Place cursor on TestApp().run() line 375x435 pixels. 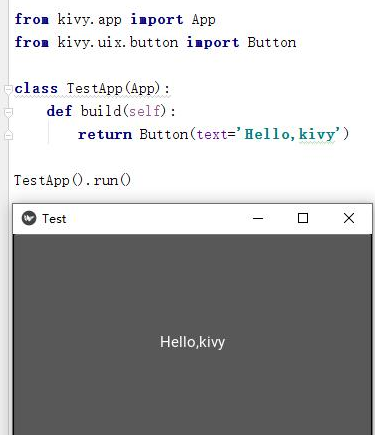[72, 180]
